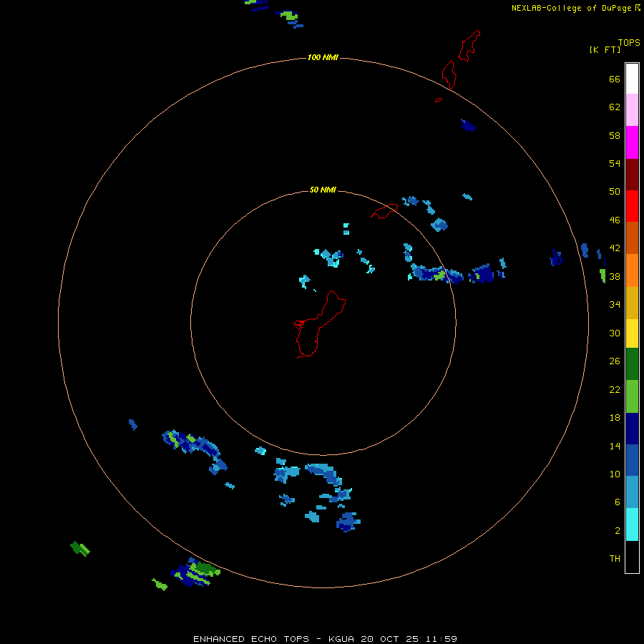Select the light green legend swatch
644x644 pixels.
[x=632, y=396]
